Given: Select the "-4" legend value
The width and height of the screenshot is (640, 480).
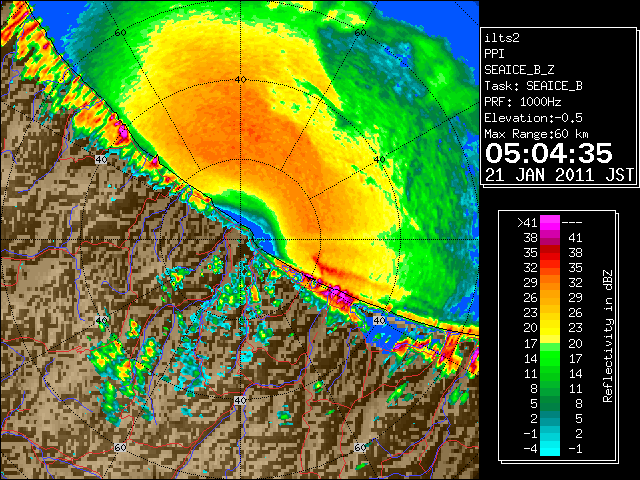Looking at the screenshot, I should [x=530, y=449].
